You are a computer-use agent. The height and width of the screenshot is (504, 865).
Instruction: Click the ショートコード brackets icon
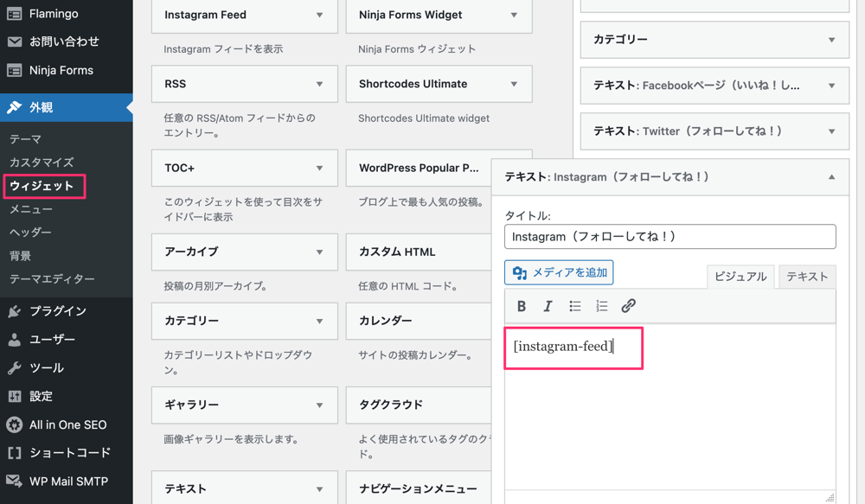click(15, 453)
